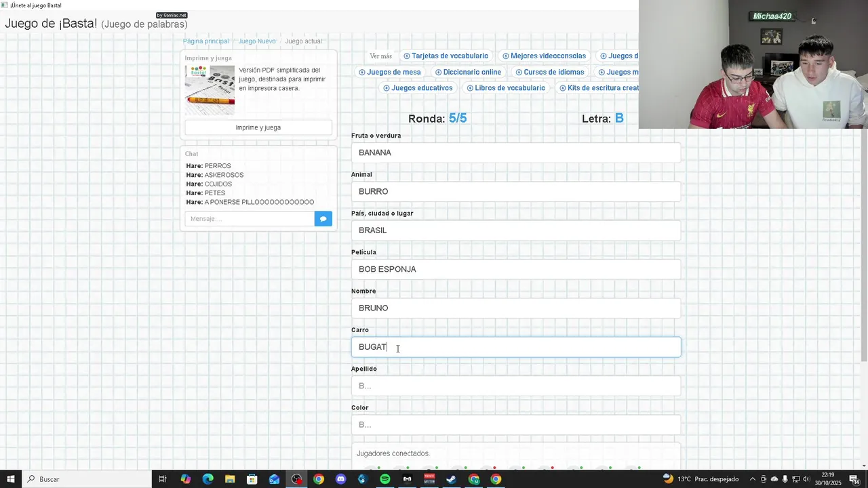Open the volume control in tray
Viewport: 868px width, 488px height.
click(x=807, y=479)
